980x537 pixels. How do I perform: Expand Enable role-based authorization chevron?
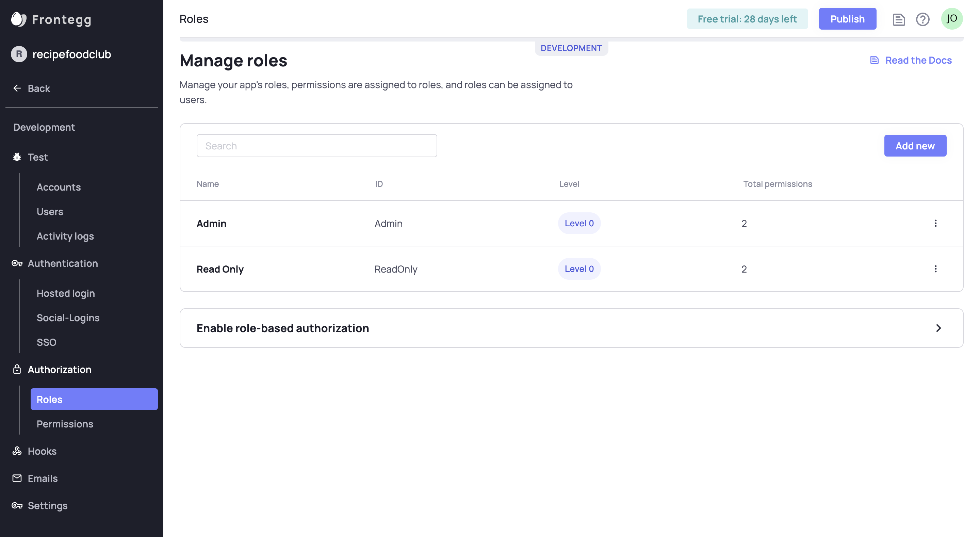pyautogui.click(x=938, y=328)
